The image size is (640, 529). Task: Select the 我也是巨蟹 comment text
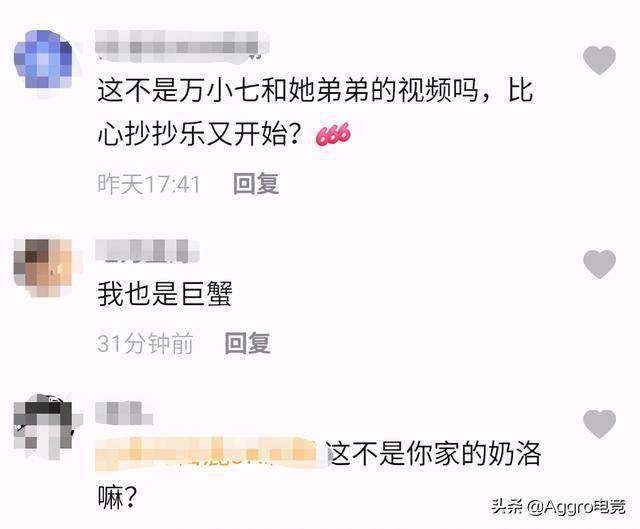[165, 294]
